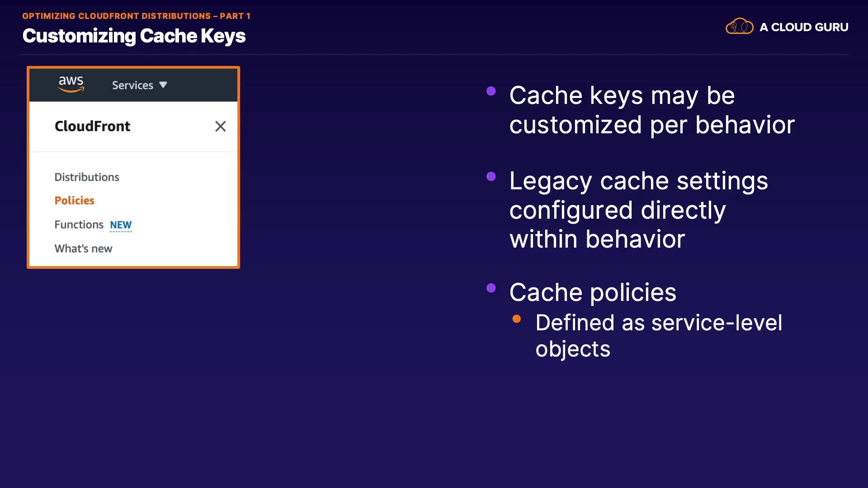The height and width of the screenshot is (488, 868).
Task: Select the Legacy cache settings bullet text
Action: 638,210
